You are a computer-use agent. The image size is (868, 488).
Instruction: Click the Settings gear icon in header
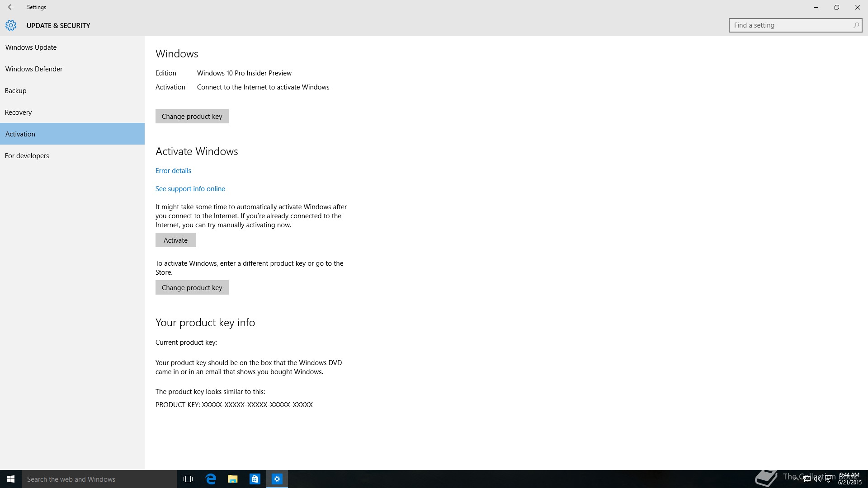(x=11, y=25)
